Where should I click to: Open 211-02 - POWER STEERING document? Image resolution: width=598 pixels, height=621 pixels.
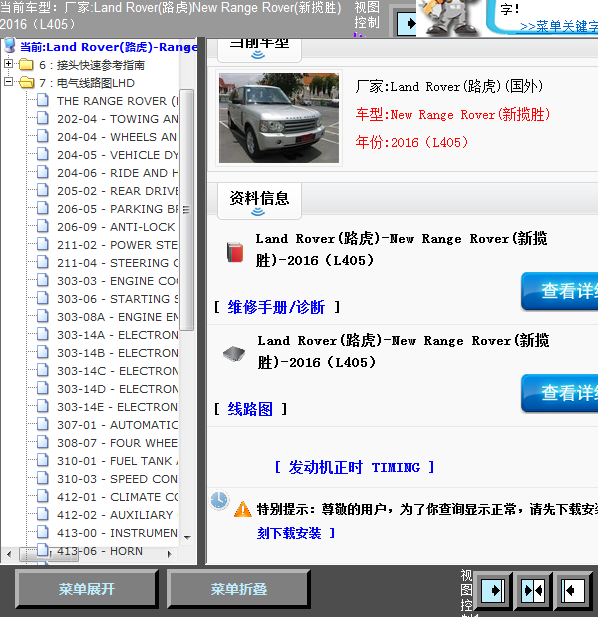click(x=118, y=245)
